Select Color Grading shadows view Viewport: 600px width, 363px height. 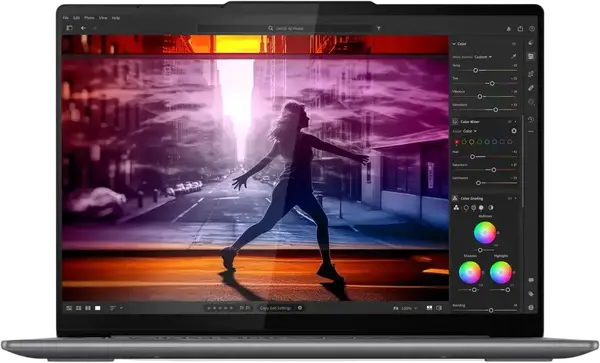click(466, 208)
